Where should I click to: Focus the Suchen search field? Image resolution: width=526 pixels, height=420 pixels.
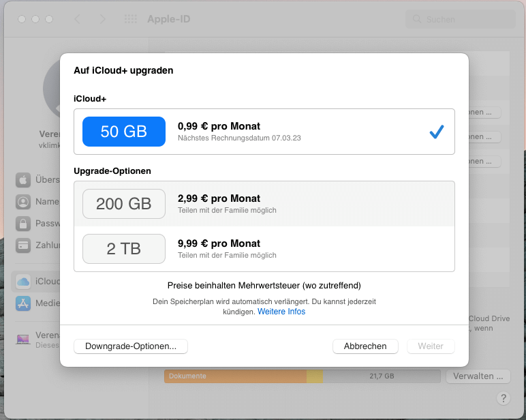tap(461, 19)
